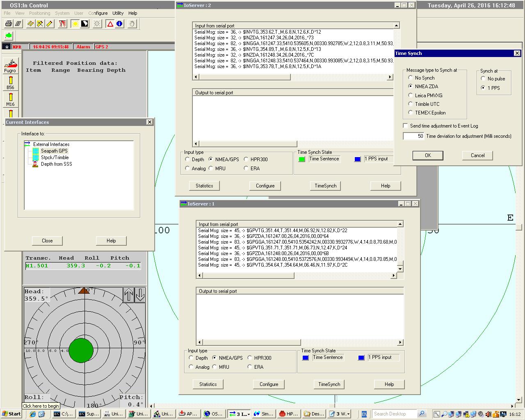Choose Trimble UTC message type
This screenshot has width=525, height=420.
411,104
